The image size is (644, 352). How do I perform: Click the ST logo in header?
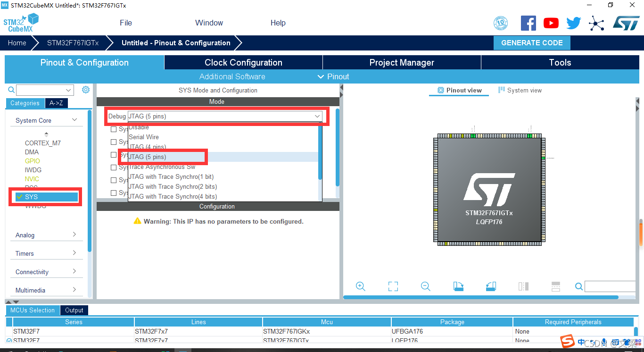626,23
